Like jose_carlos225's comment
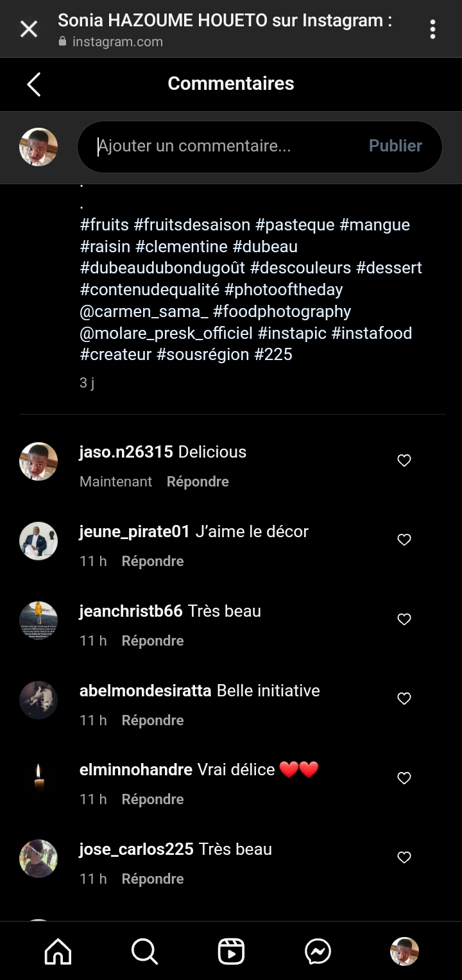This screenshot has width=462, height=980. [404, 857]
